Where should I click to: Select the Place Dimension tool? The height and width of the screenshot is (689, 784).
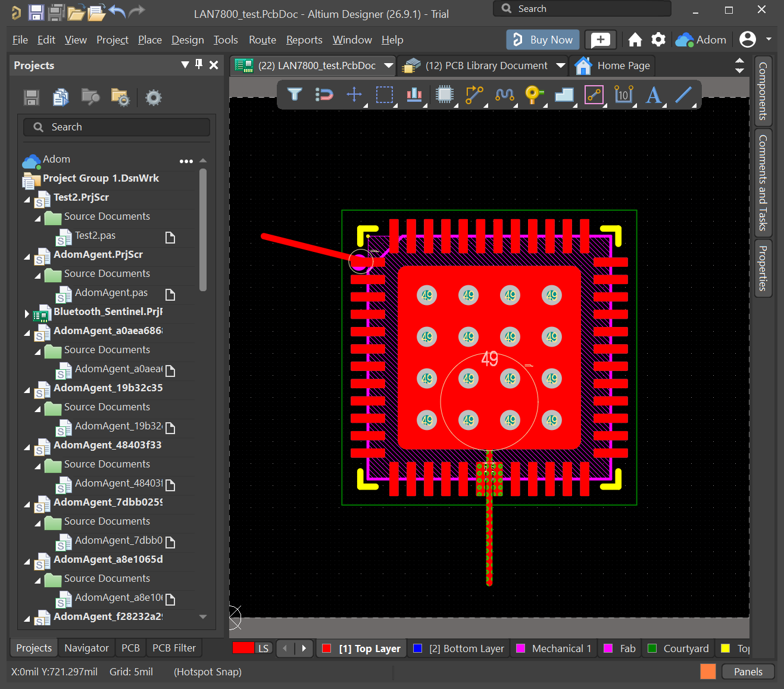click(623, 95)
